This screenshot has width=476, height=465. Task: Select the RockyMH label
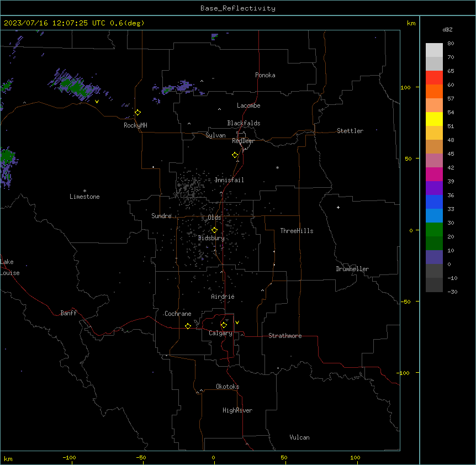pyautogui.click(x=135, y=125)
